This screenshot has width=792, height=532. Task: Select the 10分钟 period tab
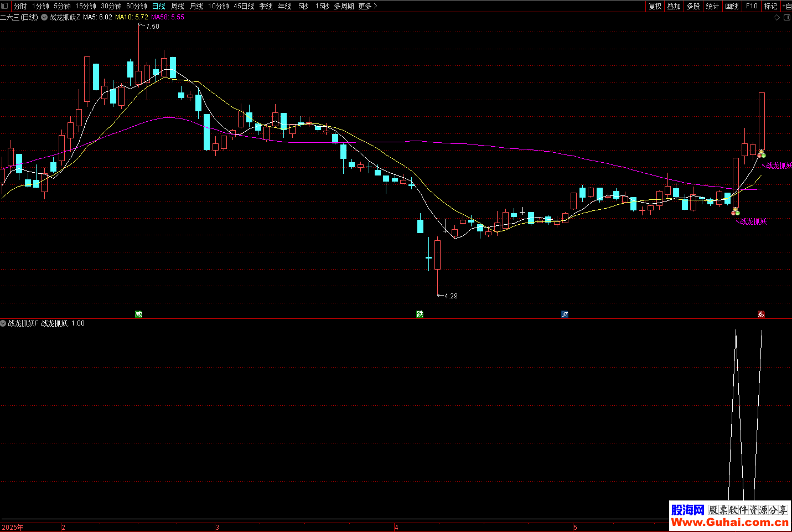coord(219,6)
